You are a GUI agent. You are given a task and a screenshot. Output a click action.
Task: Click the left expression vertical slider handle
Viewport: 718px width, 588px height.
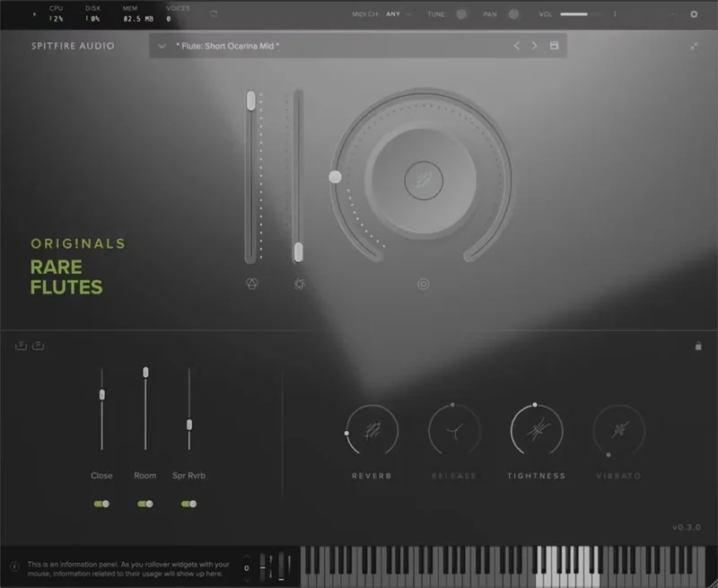(251, 101)
